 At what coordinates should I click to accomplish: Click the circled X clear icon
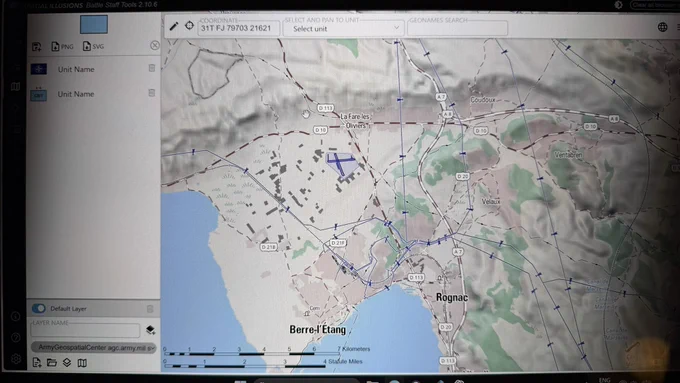coord(154,46)
